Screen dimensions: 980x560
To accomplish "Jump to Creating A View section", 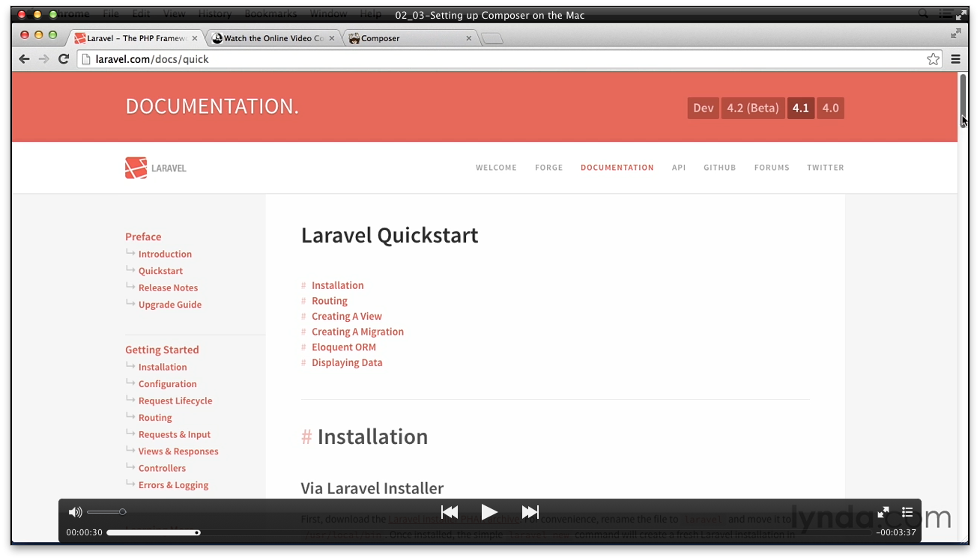I will coord(347,316).
